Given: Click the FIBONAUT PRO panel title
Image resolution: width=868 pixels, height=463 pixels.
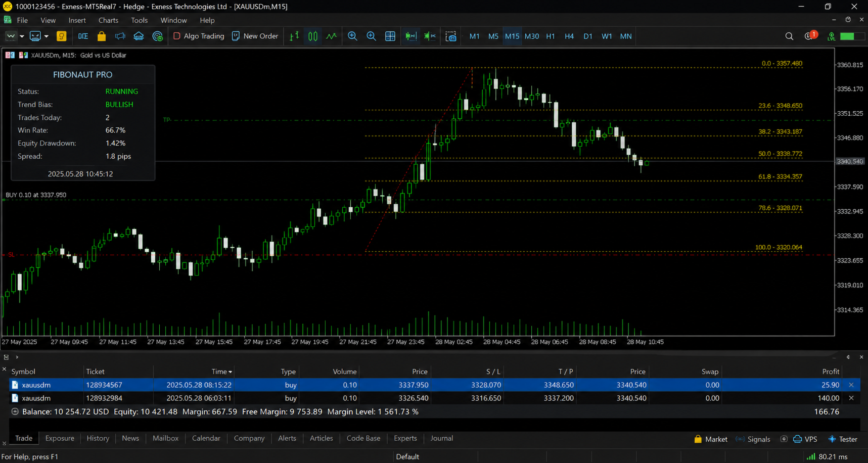Looking at the screenshot, I should [x=83, y=75].
